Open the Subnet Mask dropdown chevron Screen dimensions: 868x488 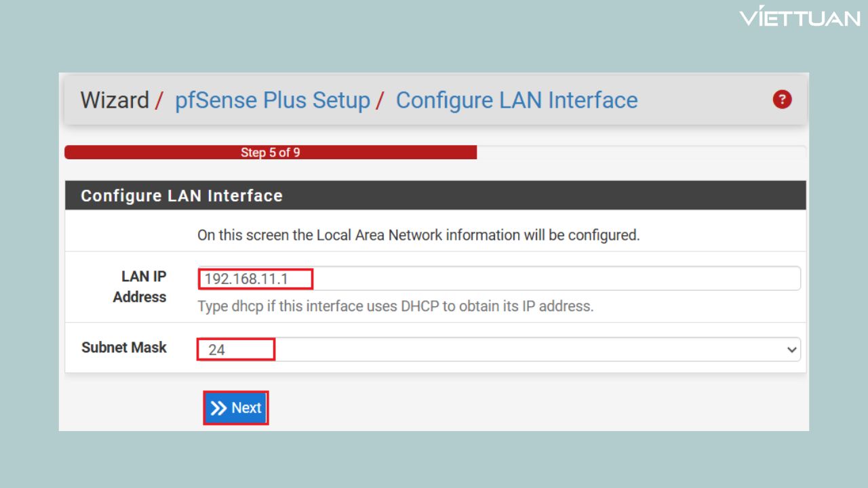[791, 349]
